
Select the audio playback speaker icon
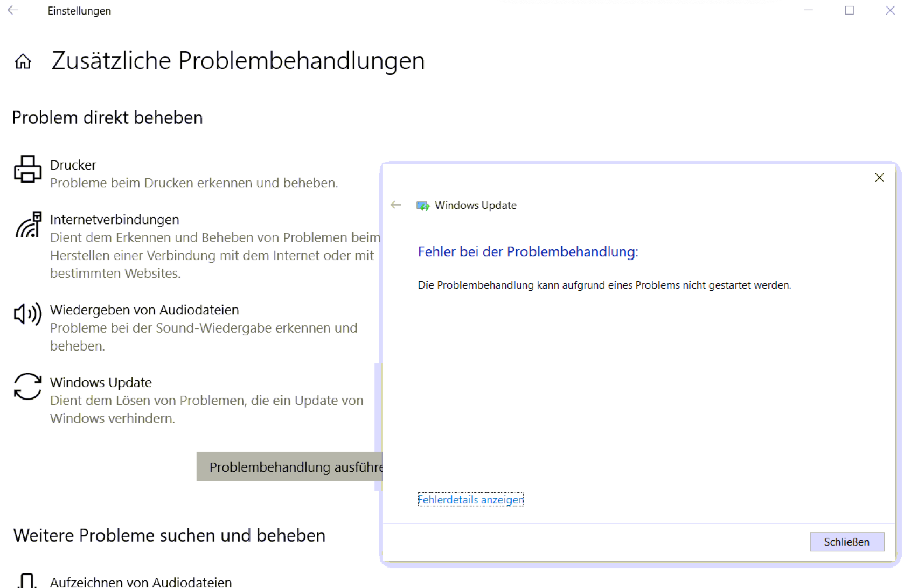27,314
